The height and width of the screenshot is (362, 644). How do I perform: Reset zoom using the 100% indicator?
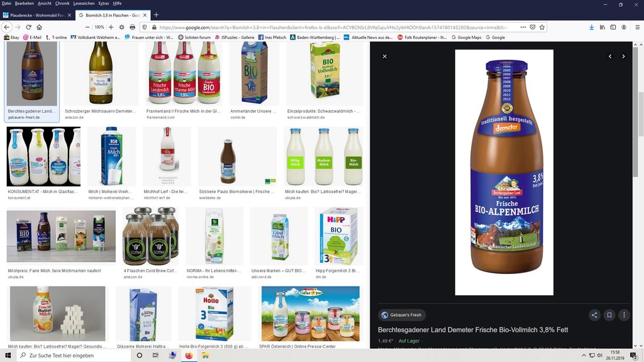click(99, 27)
